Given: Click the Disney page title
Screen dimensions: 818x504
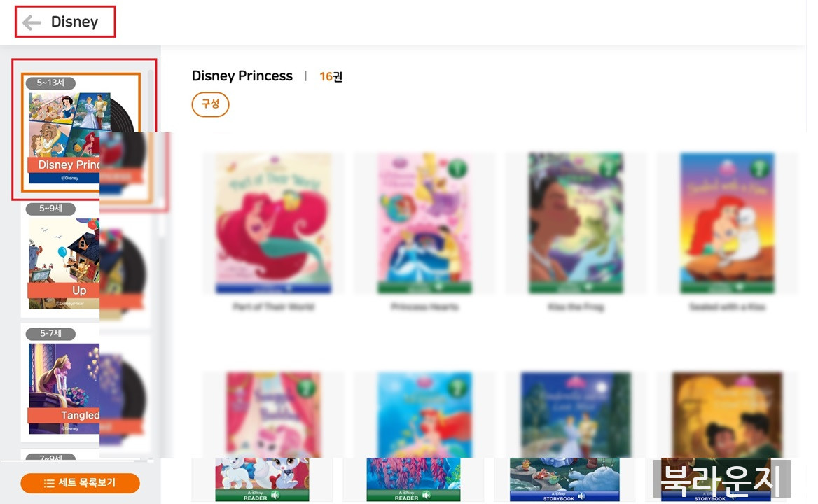Looking at the screenshot, I should coord(74,22).
